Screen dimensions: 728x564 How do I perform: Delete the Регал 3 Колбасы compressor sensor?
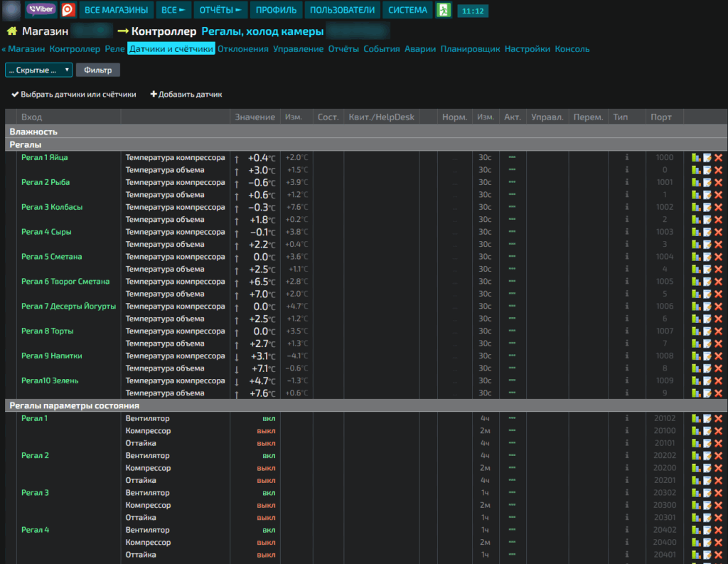(718, 207)
